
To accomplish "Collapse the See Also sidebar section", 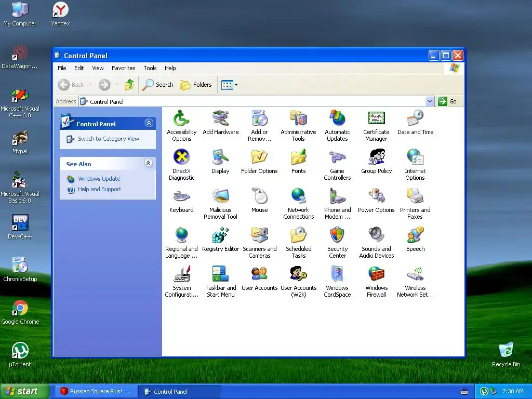I will [x=148, y=163].
